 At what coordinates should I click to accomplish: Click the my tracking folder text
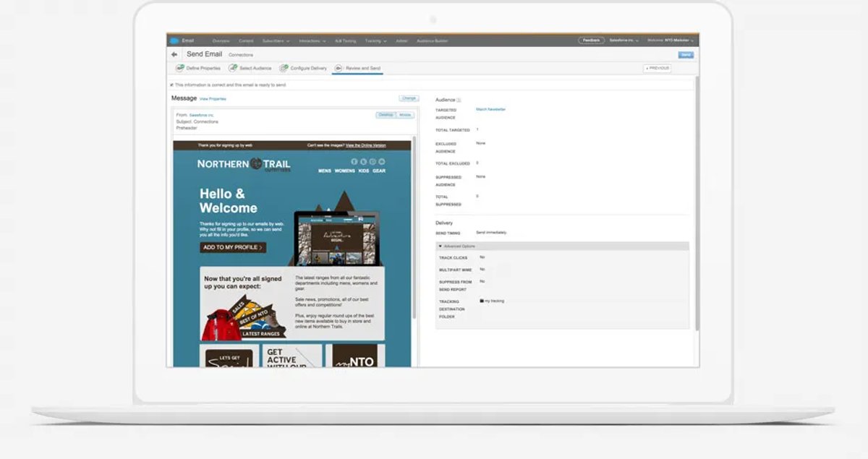coord(494,300)
